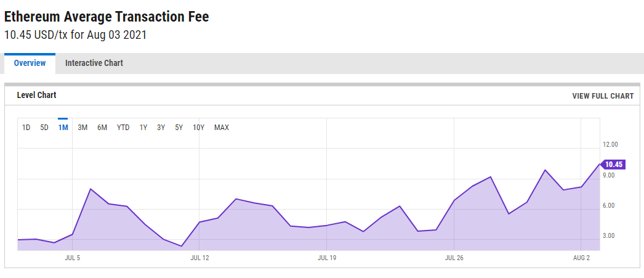Click the JUL 19 axis label
Screen dimensions: 644x278
click(327, 258)
